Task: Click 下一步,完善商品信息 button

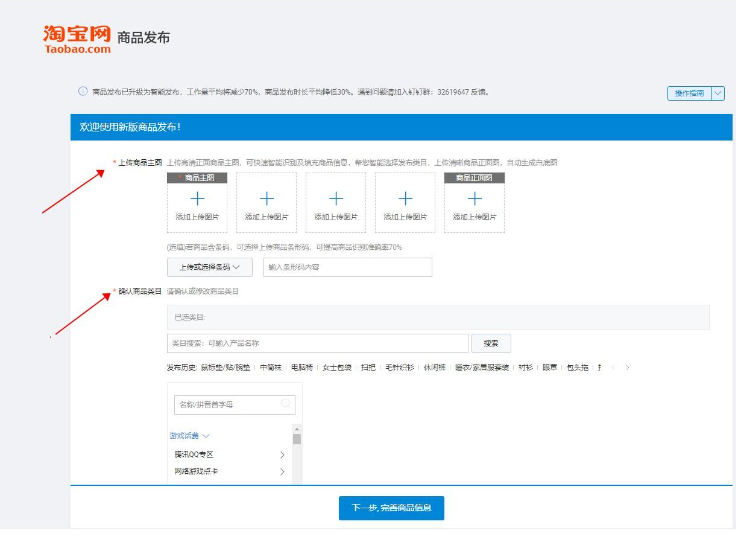Action: [391, 508]
